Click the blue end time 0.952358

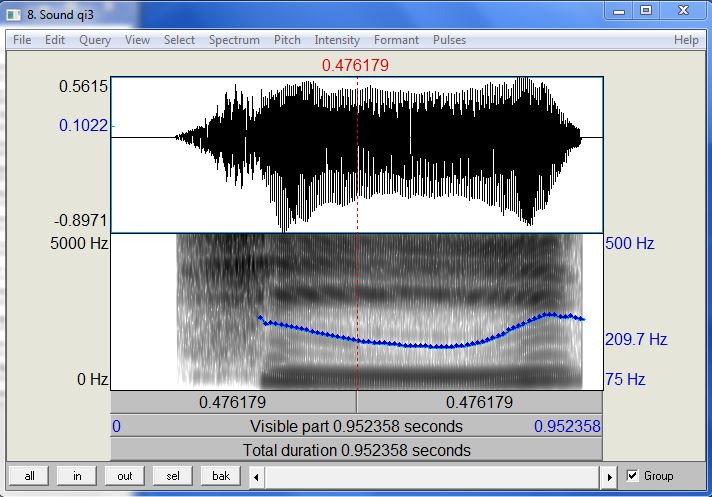pyautogui.click(x=567, y=426)
